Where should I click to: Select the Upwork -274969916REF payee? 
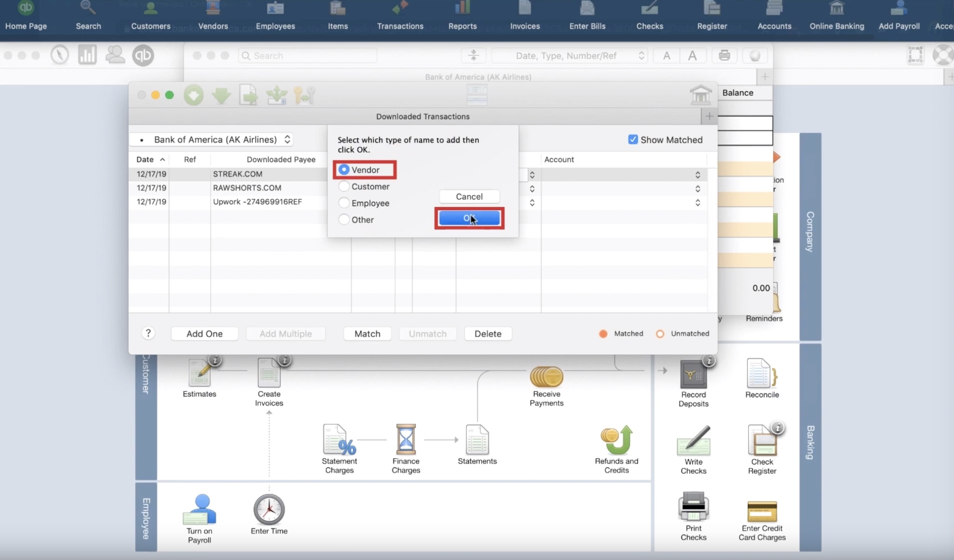(x=257, y=202)
